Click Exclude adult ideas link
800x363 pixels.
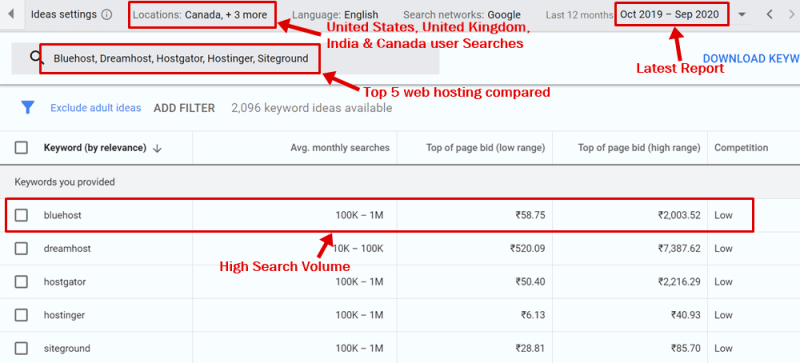[x=95, y=108]
